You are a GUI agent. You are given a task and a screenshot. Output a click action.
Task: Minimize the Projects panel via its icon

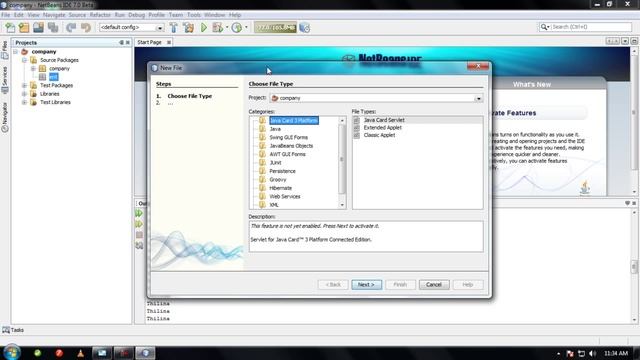coord(121,42)
